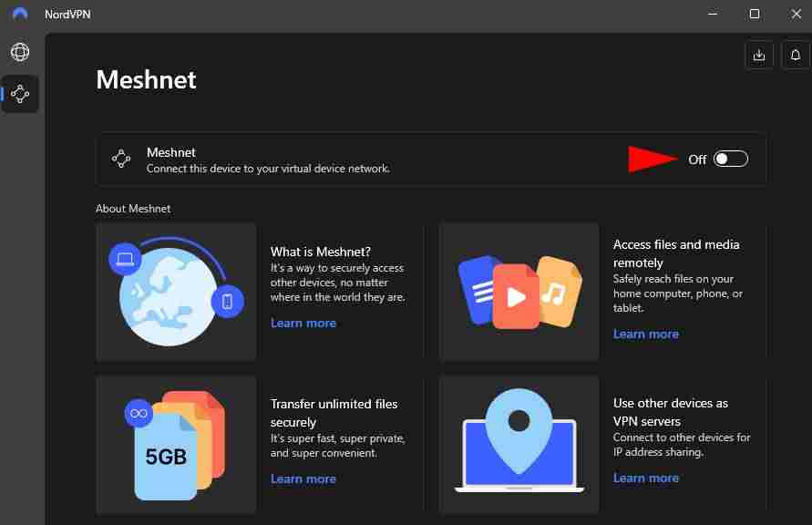The width and height of the screenshot is (812, 525).
Task: Click the NordVPN logo in title bar
Action: point(20,14)
